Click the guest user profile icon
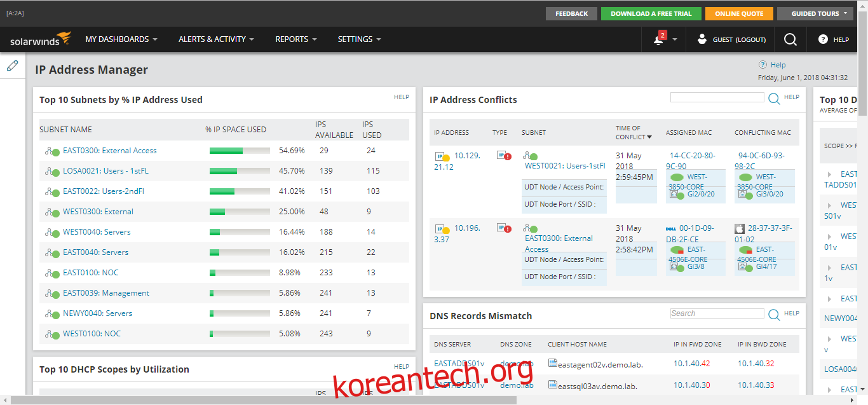 [702, 39]
